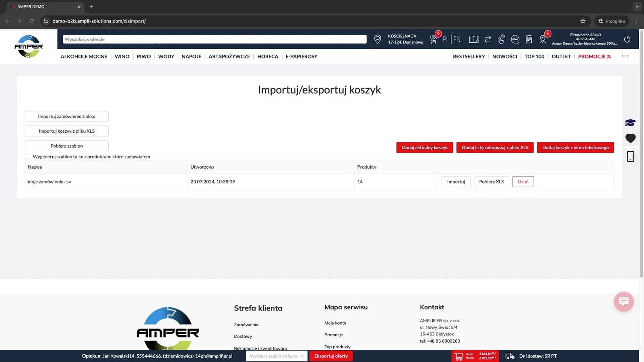This screenshot has width=644, height=362.
Task: Switch language to PL
Action: [446, 39]
